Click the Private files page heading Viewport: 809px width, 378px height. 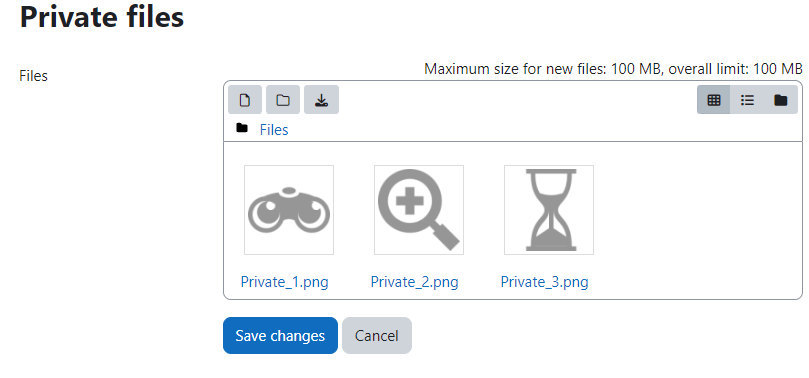point(102,17)
